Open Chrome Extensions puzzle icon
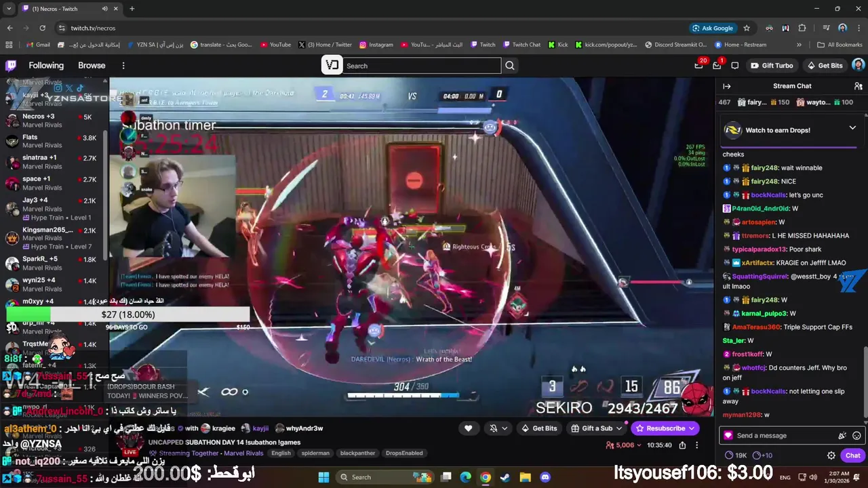The image size is (868, 488). click(802, 28)
